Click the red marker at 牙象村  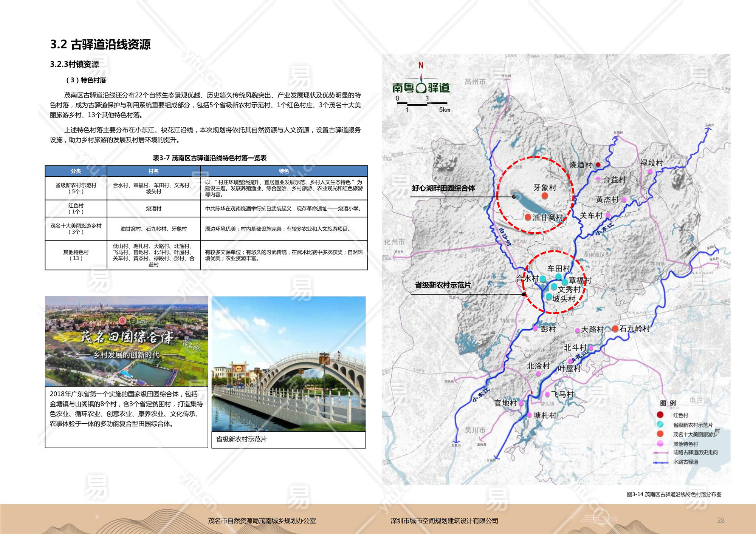point(545,196)
